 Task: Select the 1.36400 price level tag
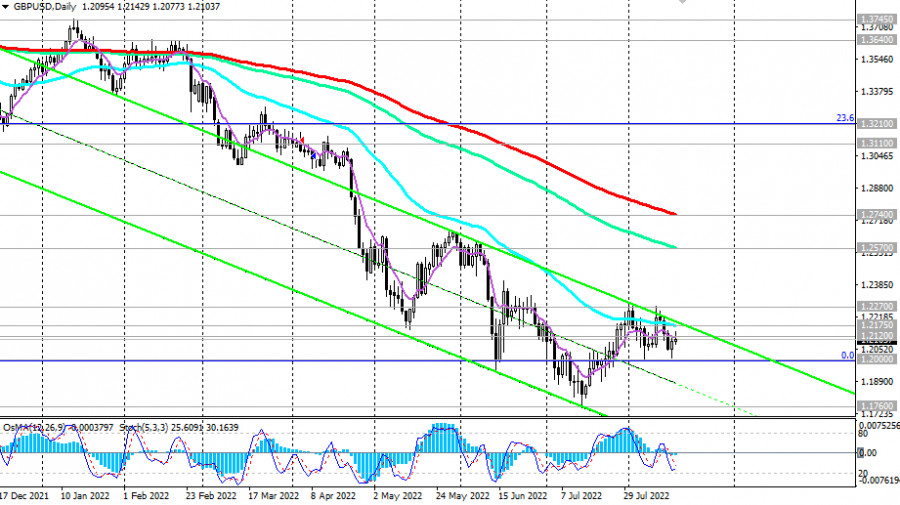tap(876, 40)
